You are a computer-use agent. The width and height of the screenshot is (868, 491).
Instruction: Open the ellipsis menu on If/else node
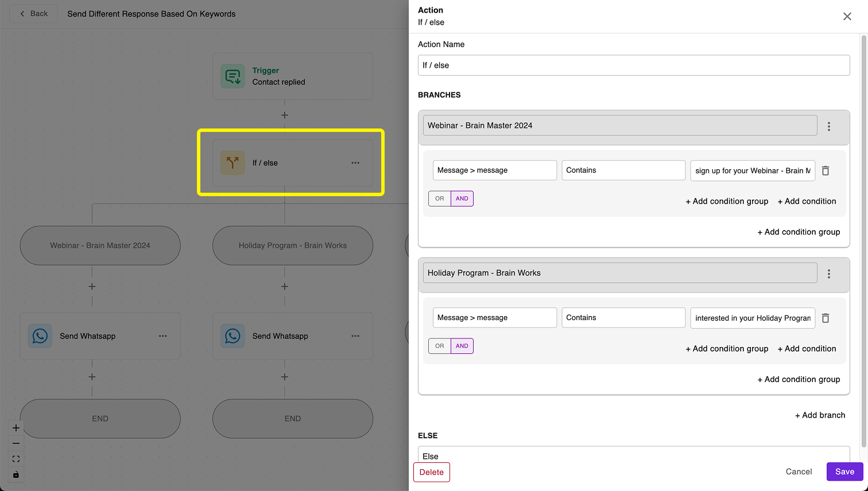(355, 163)
